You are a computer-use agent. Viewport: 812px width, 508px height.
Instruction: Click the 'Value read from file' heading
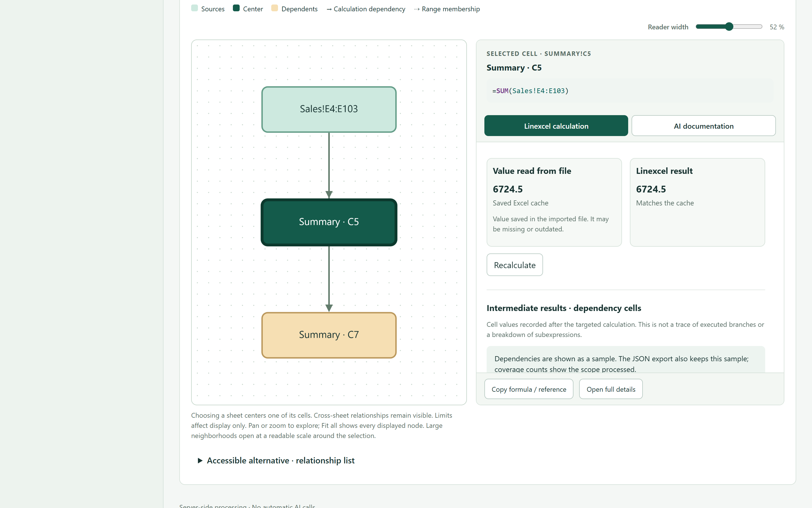pos(532,171)
